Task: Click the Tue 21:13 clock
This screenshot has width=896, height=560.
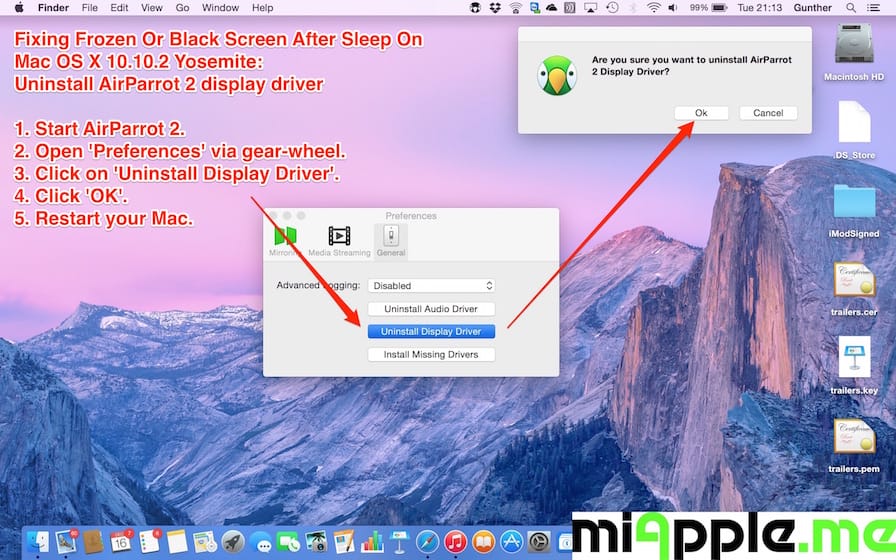Action: coord(760,7)
